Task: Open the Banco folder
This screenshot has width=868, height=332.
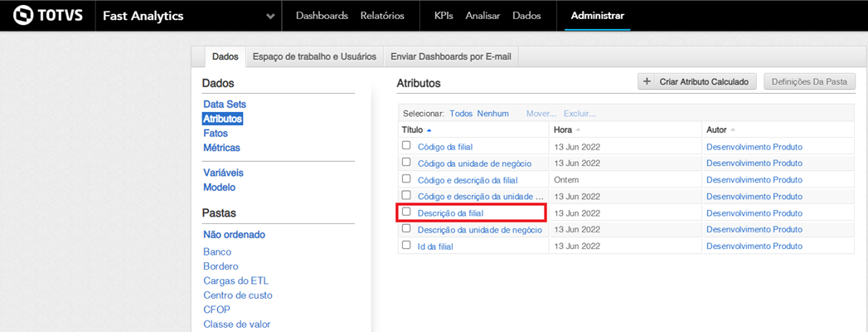Action: 217,251
